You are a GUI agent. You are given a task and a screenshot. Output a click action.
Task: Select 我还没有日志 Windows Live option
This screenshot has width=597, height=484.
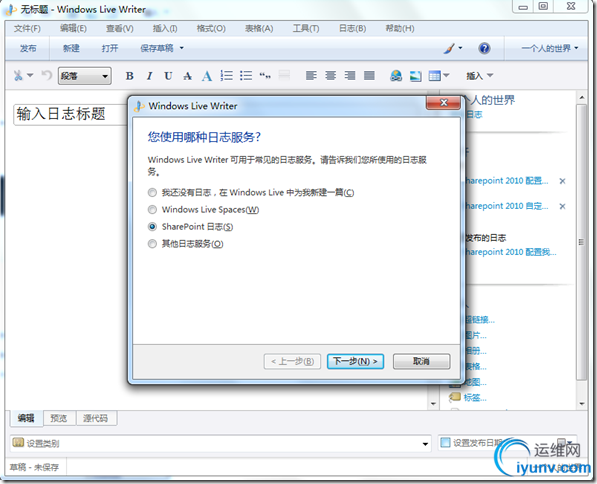point(152,193)
